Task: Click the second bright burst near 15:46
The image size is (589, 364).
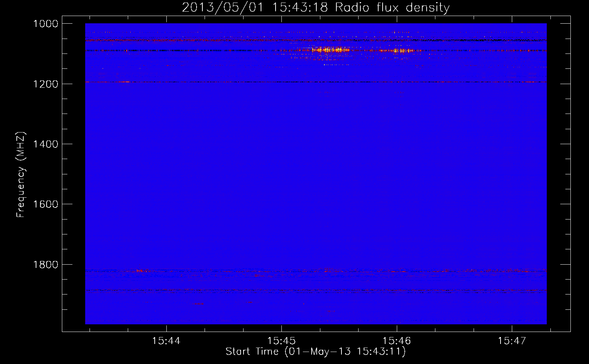Action: click(402, 51)
